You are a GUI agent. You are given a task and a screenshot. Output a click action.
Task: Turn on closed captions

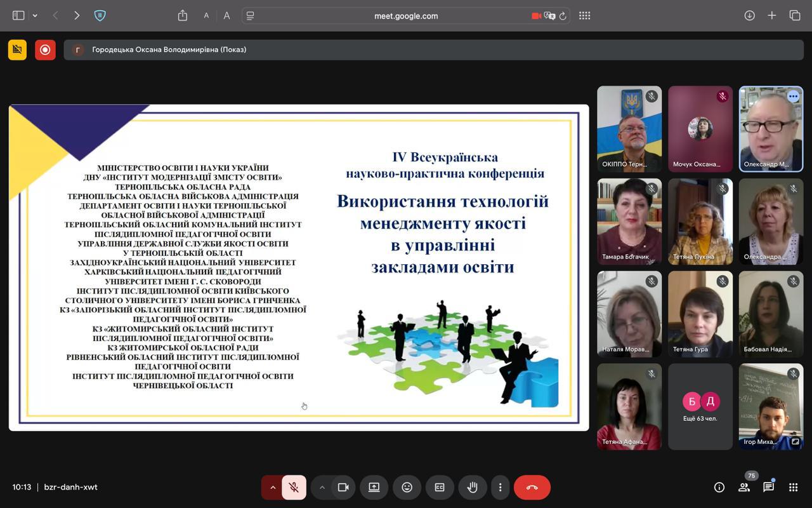coord(440,487)
